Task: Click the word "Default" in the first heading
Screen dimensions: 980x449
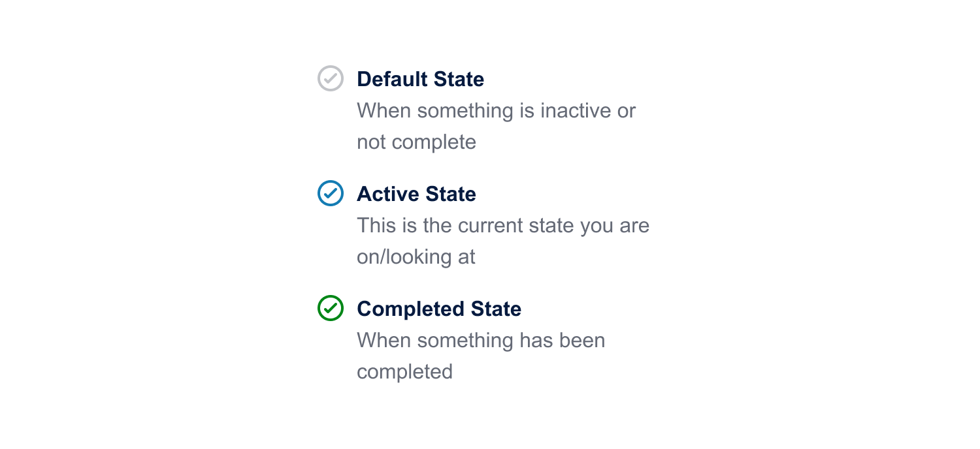Action: 391,79
